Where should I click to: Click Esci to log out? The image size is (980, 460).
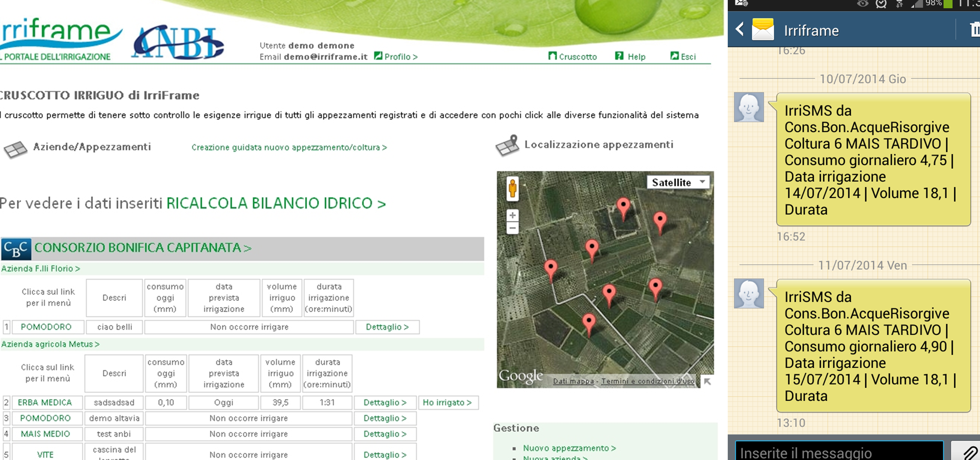point(683,57)
